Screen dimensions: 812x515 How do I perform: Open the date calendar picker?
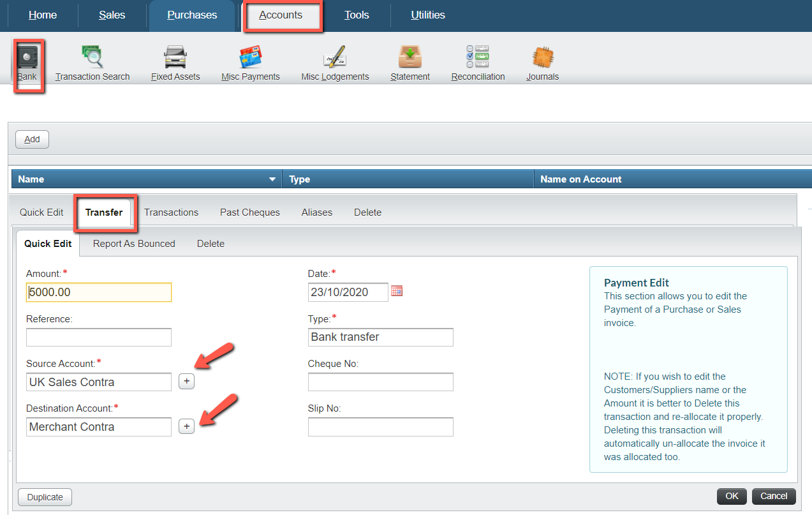pyautogui.click(x=397, y=291)
